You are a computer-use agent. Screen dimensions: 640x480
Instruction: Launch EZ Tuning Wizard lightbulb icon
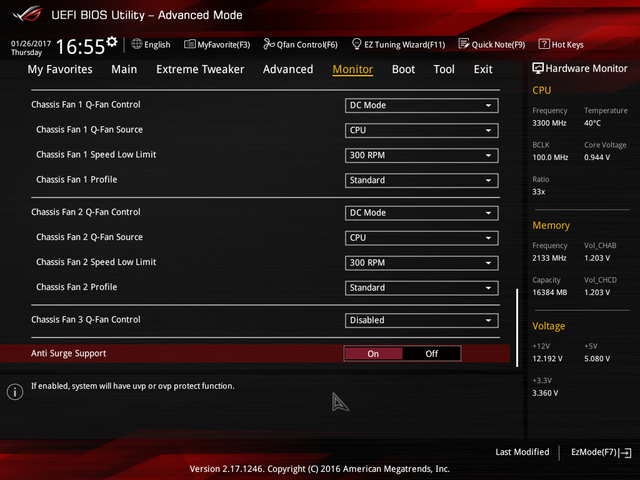click(356, 44)
